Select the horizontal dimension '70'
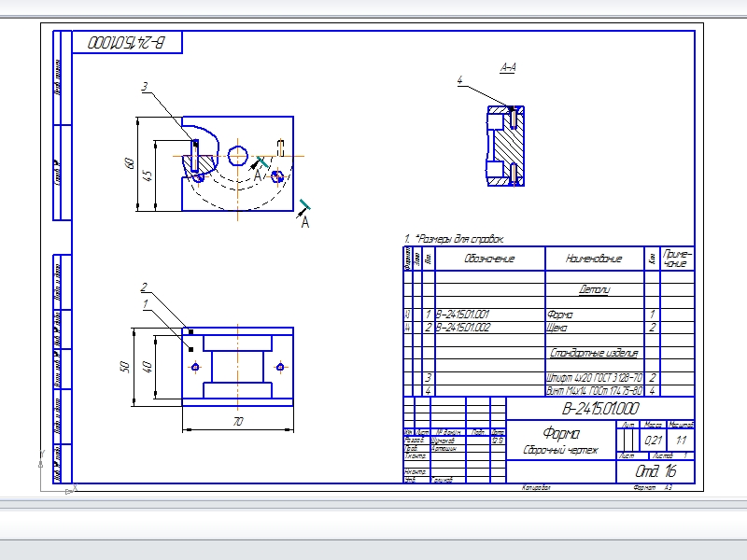 point(238,422)
